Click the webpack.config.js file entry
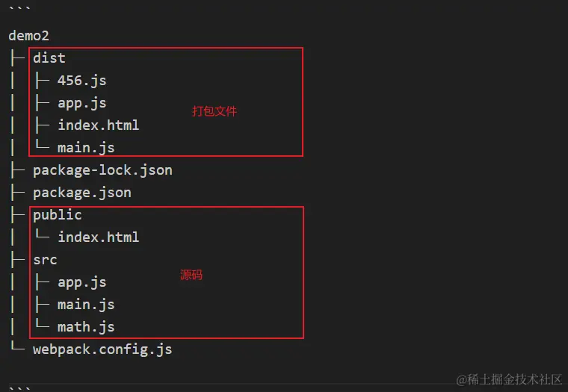 (x=102, y=349)
